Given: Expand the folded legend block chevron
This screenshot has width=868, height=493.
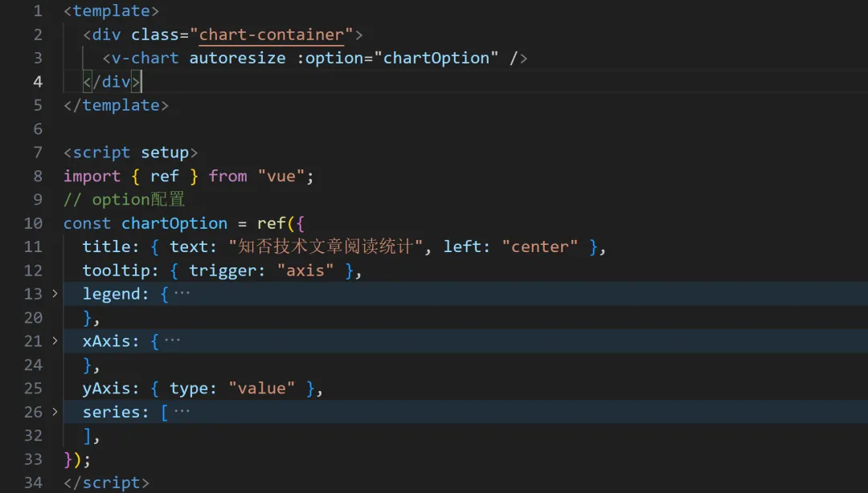Looking at the screenshot, I should pyautogui.click(x=55, y=294).
